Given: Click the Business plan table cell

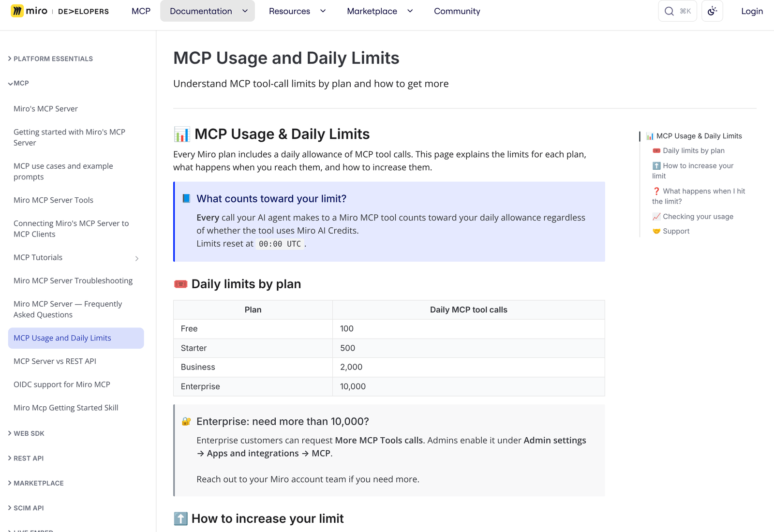Looking at the screenshot, I should [x=253, y=367].
